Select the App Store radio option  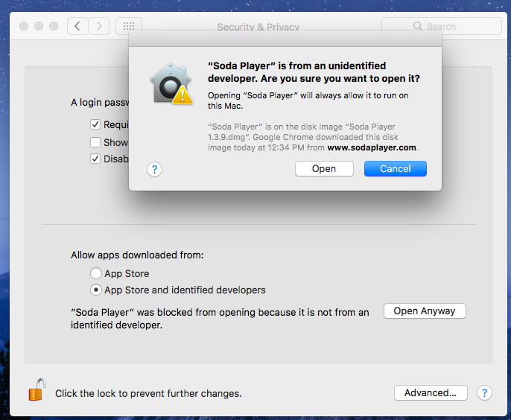(x=96, y=273)
